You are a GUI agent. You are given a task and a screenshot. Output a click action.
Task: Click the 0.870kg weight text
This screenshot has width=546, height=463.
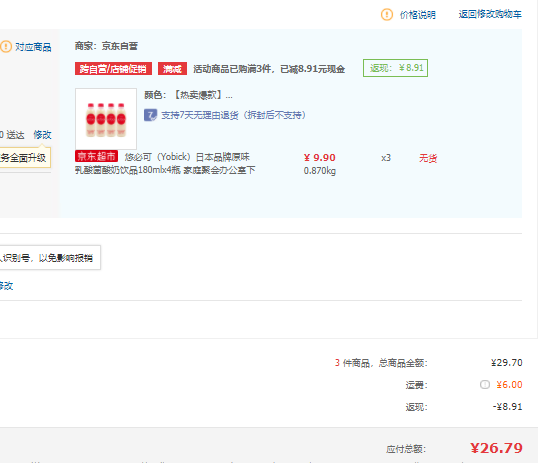(320, 171)
